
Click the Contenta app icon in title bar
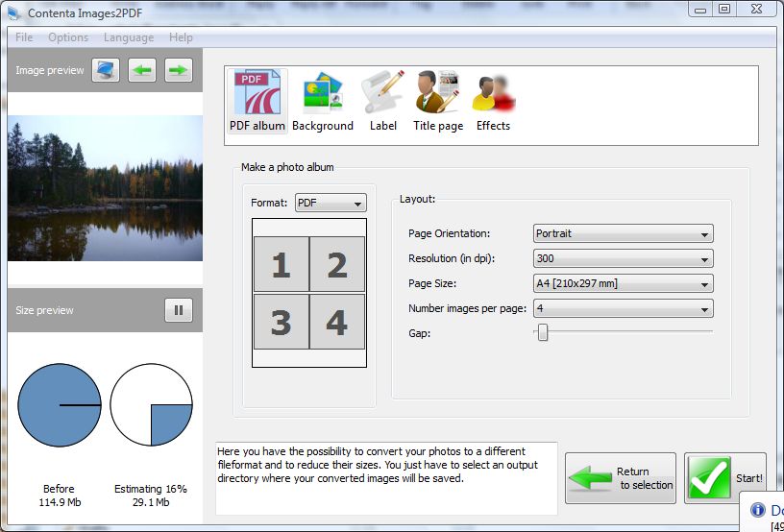click(x=14, y=12)
